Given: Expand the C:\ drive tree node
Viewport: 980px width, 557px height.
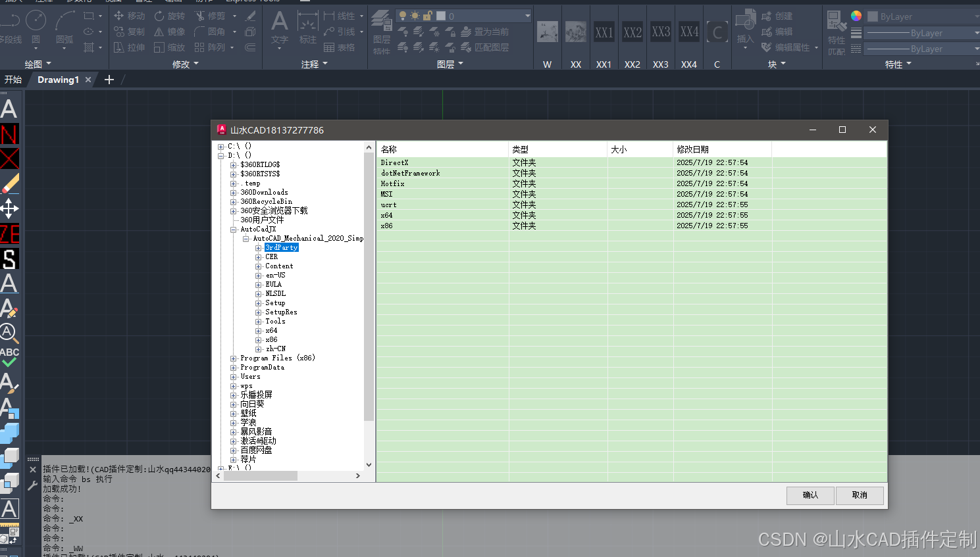Looking at the screenshot, I should (x=221, y=147).
